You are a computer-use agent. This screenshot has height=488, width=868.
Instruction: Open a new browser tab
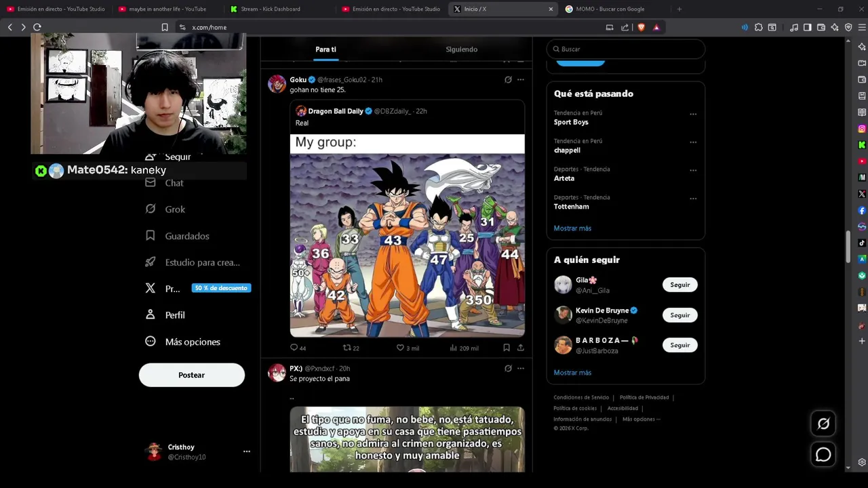click(679, 9)
